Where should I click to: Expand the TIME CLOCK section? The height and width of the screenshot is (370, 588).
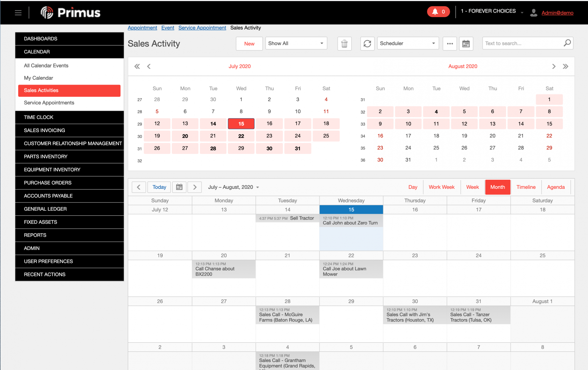click(70, 117)
